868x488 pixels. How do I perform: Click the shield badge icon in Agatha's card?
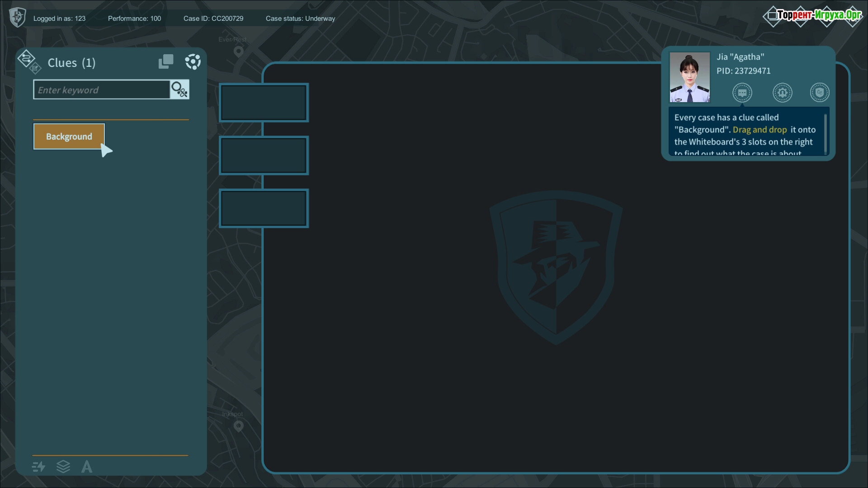click(819, 93)
